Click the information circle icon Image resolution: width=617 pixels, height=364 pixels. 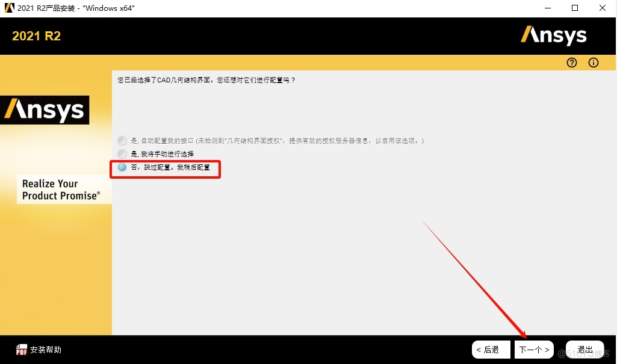pos(594,63)
